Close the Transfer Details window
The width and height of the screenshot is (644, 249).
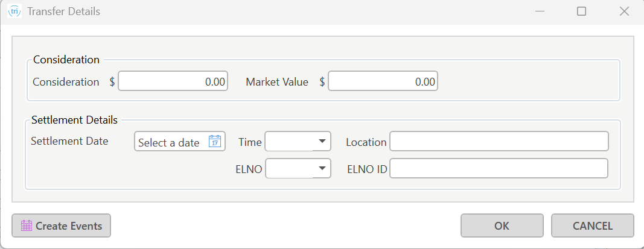tap(624, 11)
